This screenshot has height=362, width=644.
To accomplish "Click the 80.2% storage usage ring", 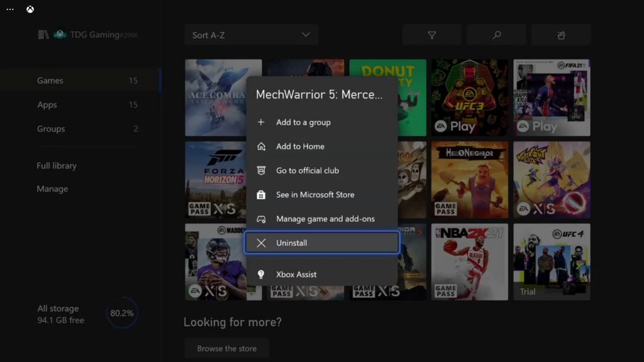I will pyautogui.click(x=121, y=313).
